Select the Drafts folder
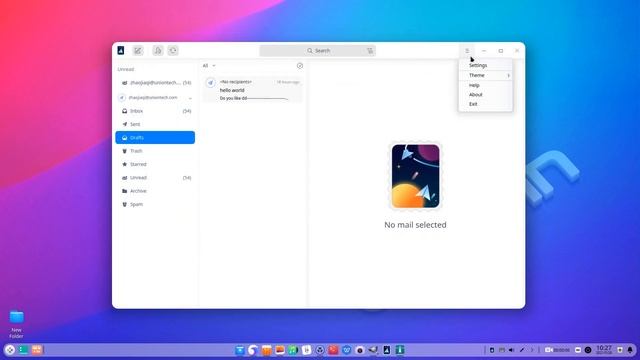The image size is (640, 360). (155, 138)
